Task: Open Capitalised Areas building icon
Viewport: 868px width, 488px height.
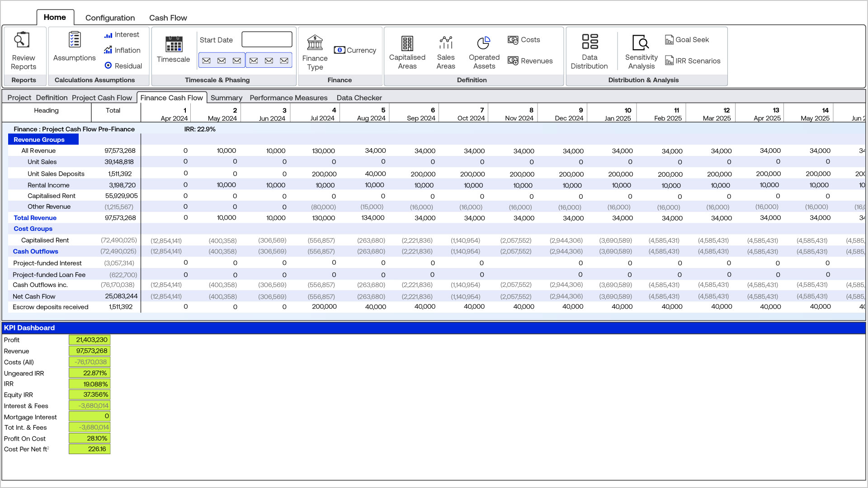Action: tap(407, 43)
